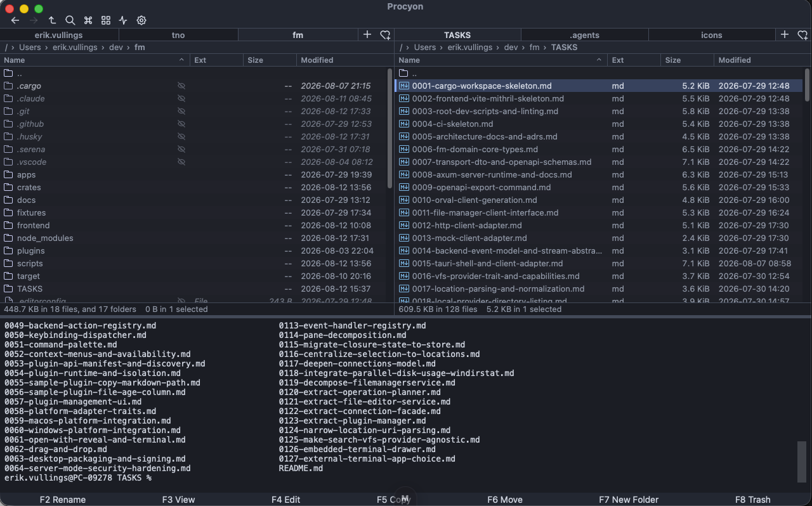
Task: Select the 'target' folder row
Action: (x=195, y=276)
